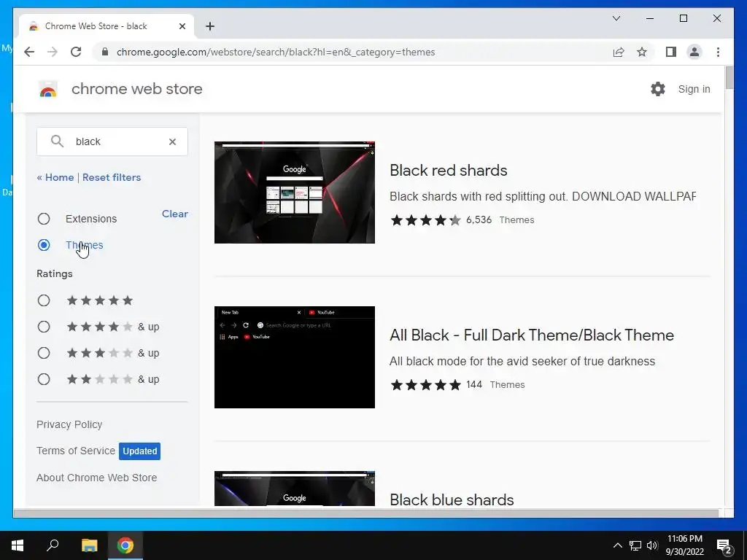Open Black red shards title
The width and height of the screenshot is (747, 560).
point(449,170)
